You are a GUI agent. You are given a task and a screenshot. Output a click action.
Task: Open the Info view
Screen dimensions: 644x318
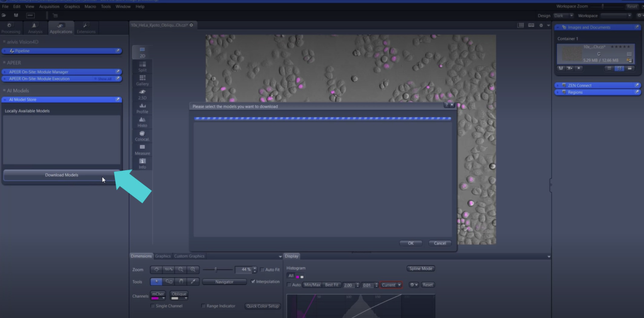(x=142, y=163)
